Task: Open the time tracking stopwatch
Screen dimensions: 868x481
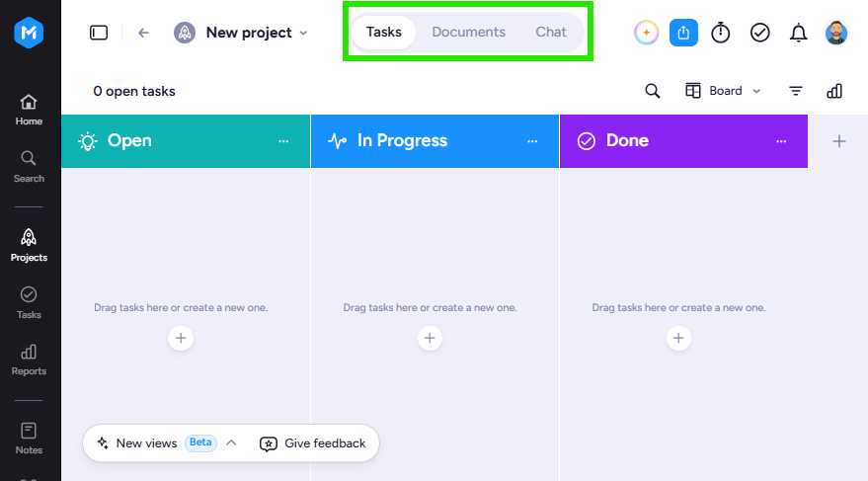Action: point(720,33)
